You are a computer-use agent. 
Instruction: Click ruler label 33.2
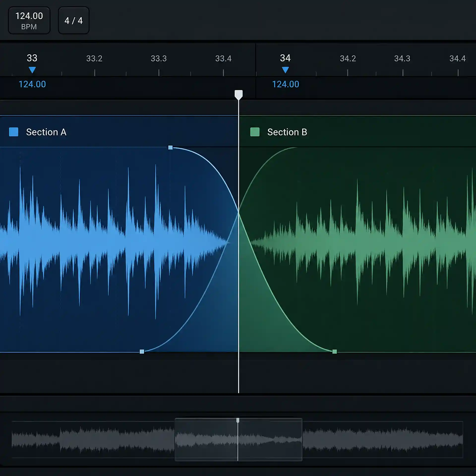pos(94,59)
